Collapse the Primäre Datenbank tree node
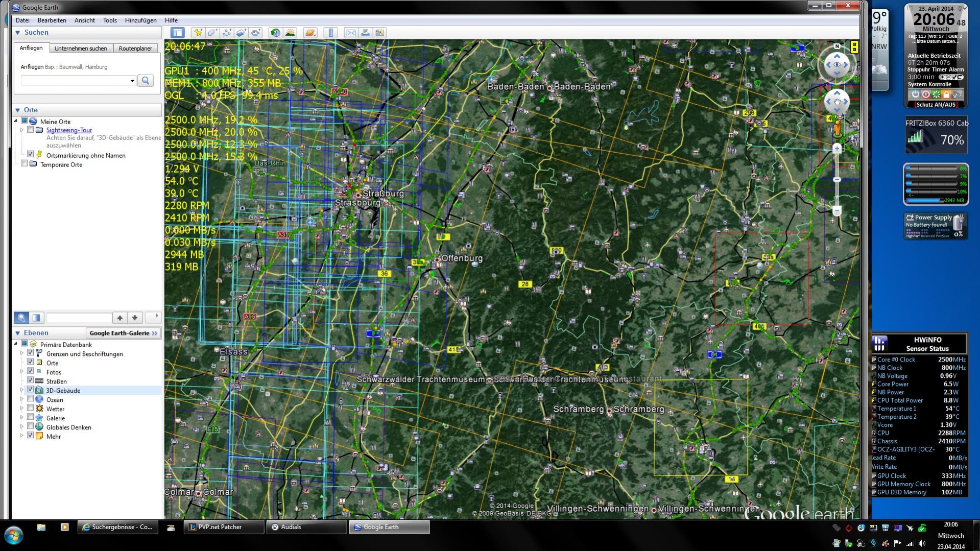980x551 pixels. point(16,344)
